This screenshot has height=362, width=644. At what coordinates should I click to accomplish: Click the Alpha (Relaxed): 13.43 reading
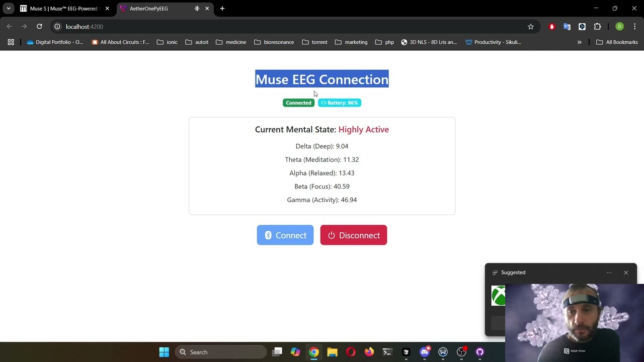pyautogui.click(x=322, y=173)
